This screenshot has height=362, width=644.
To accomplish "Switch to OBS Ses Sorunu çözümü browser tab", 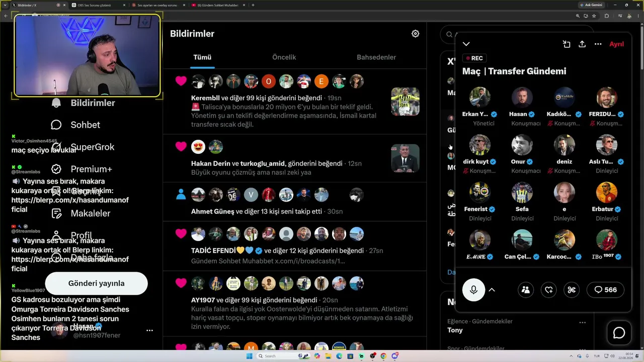I will pyautogui.click(x=98, y=5).
